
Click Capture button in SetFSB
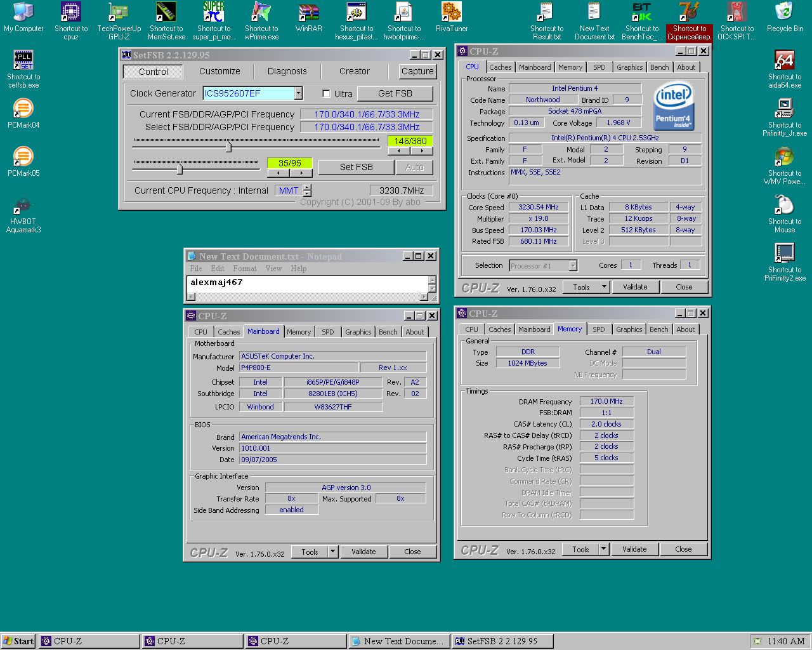coord(417,71)
